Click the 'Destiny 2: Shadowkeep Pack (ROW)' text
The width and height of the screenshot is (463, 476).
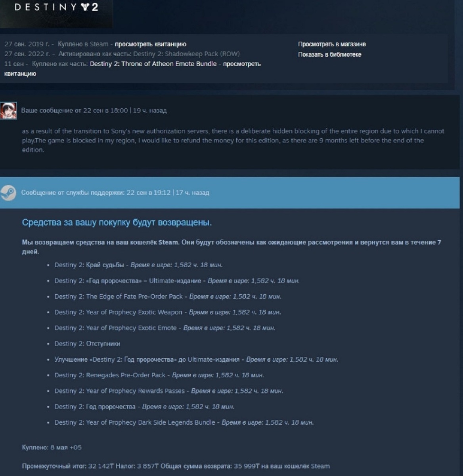tap(186, 54)
